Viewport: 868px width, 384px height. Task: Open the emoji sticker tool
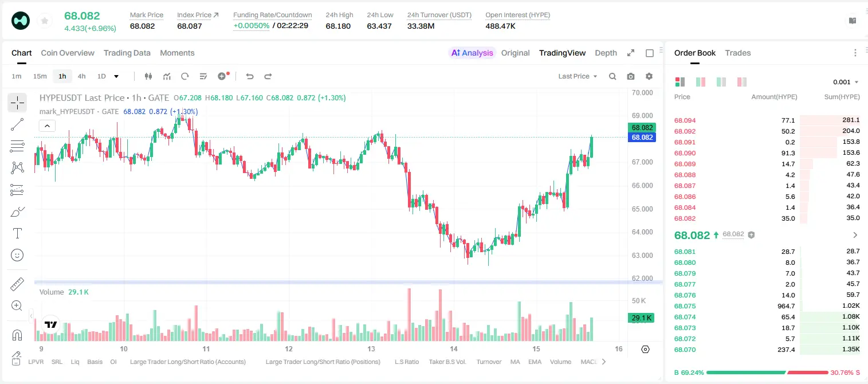[17, 255]
